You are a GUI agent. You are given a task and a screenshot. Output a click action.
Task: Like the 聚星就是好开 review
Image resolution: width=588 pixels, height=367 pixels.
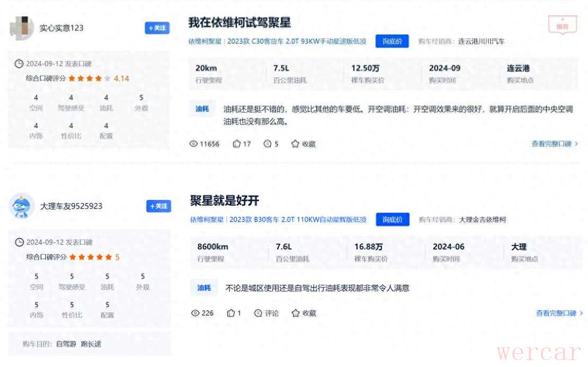[230, 313]
